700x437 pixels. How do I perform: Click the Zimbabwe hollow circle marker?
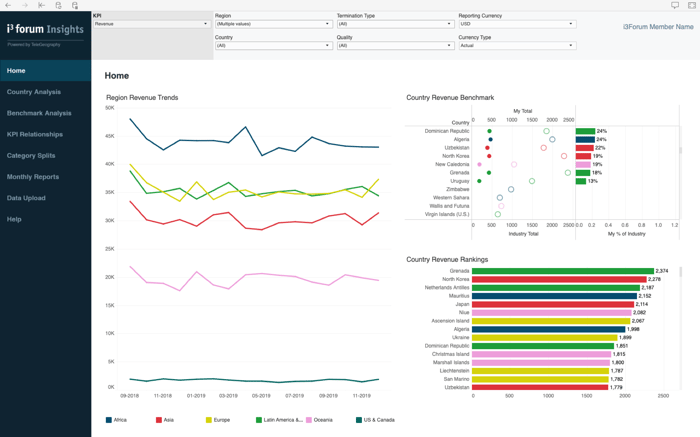511,189
